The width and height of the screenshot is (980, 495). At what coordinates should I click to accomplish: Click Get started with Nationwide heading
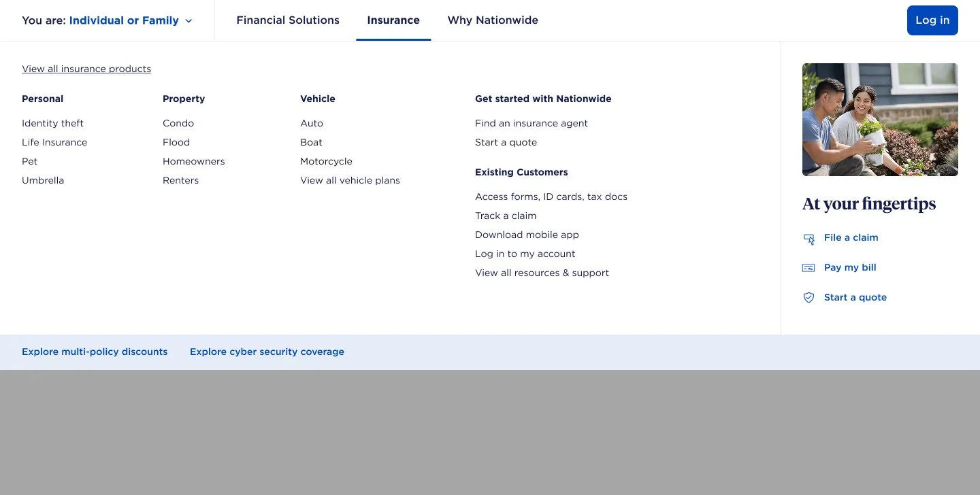point(543,99)
